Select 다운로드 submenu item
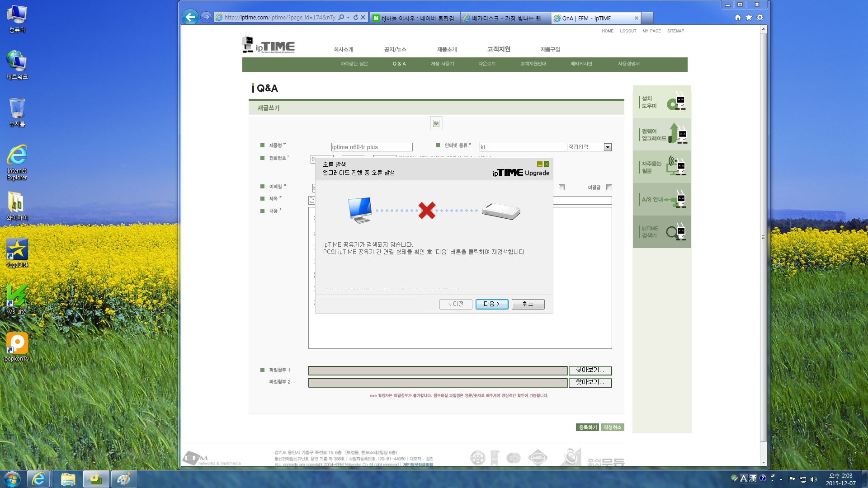 tap(487, 64)
